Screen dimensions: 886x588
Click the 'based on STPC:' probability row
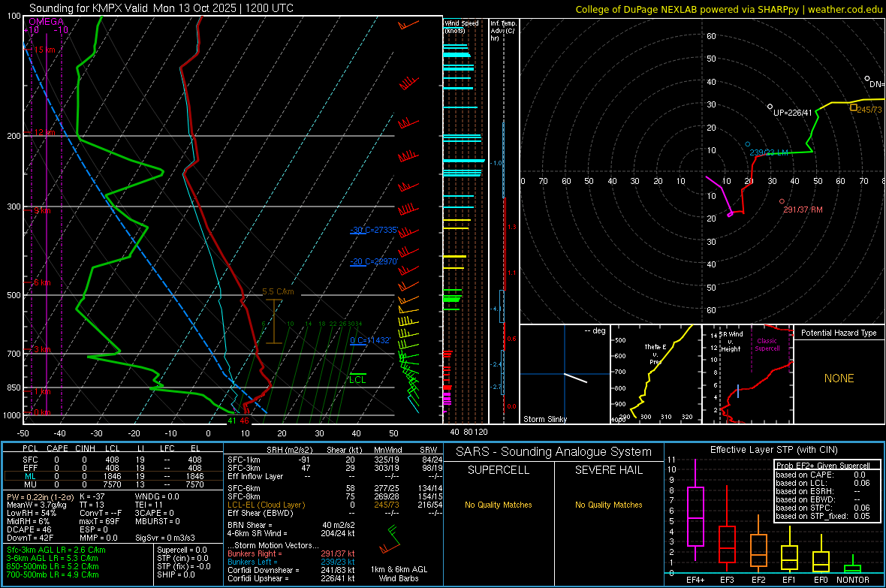[823, 508]
